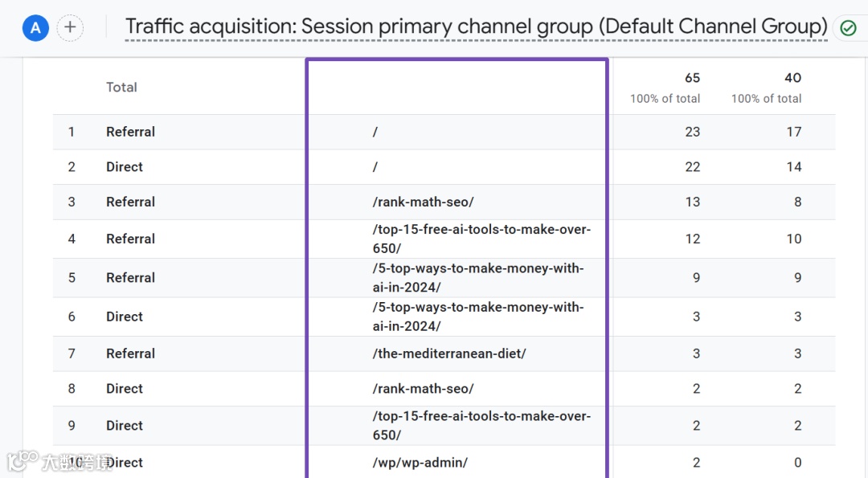Click Referral channel in row 7
Viewport: 868px width, 478px height.
[x=130, y=353]
